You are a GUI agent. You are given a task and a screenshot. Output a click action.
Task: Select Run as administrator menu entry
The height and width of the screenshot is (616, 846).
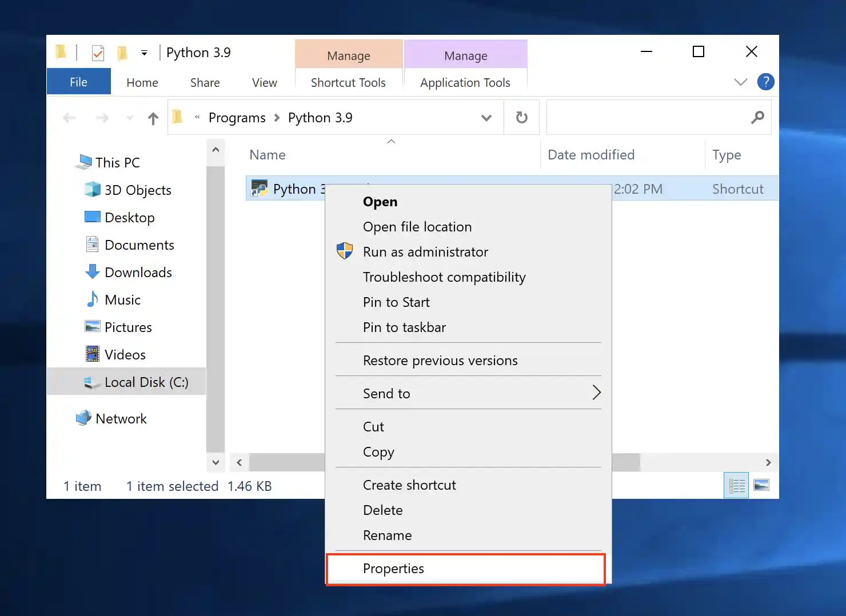[x=425, y=252]
